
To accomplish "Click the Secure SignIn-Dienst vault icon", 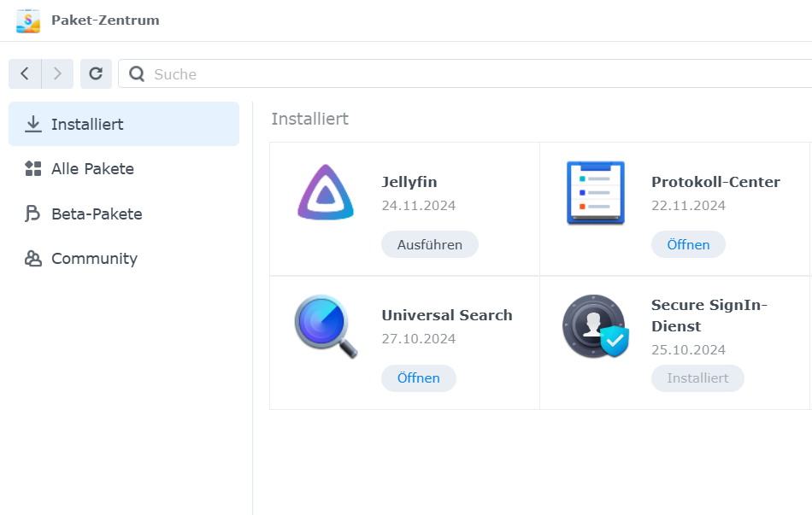I will pos(596,326).
